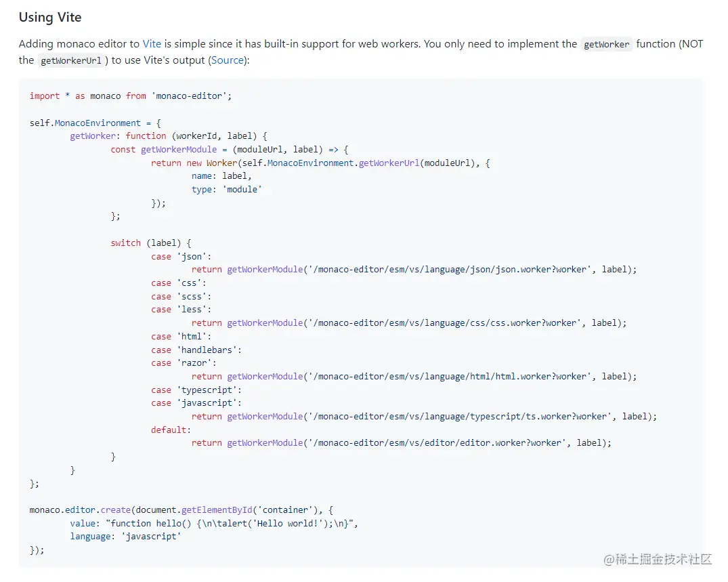The height and width of the screenshot is (582, 728).
Task: Click the default: keyword in switch
Action: (171, 430)
